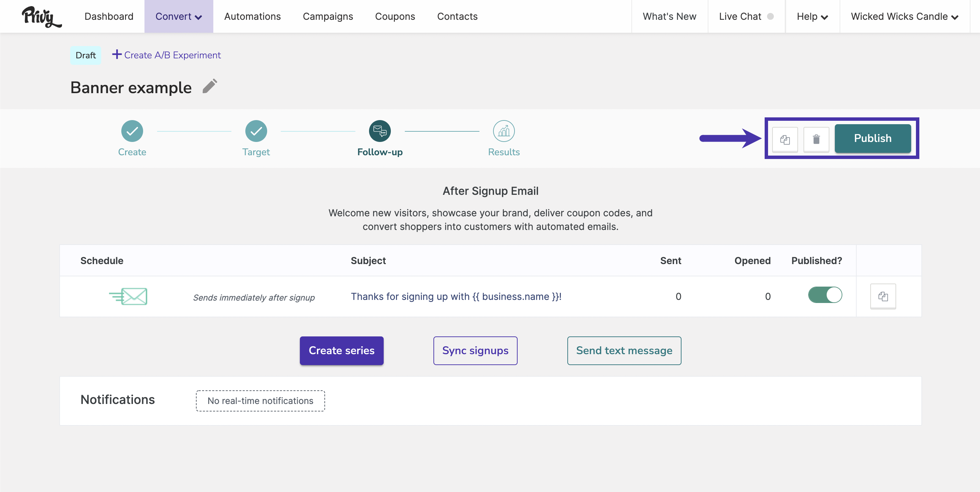Open the Wicked Wicks Candle account menu
This screenshot has width=980, height=492.
tap(904, 16)
